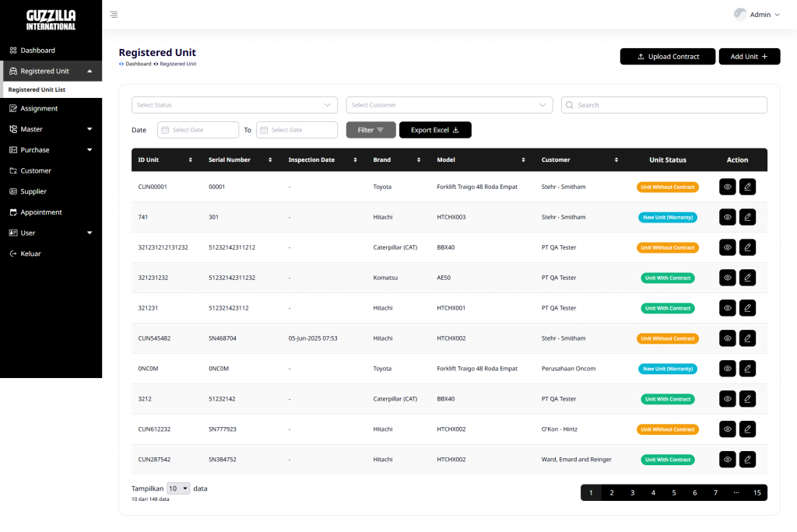View unit CUN545482 with eye icon

(728, 338)
